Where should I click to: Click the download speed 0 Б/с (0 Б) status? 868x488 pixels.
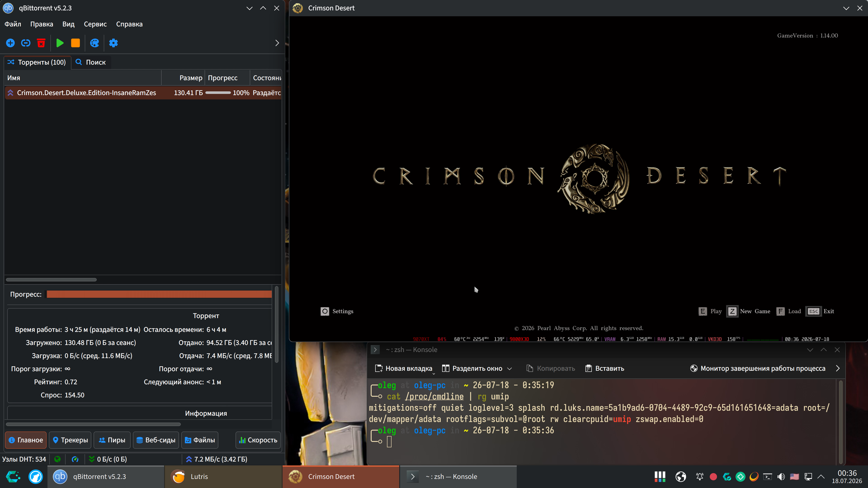(108, 459)
